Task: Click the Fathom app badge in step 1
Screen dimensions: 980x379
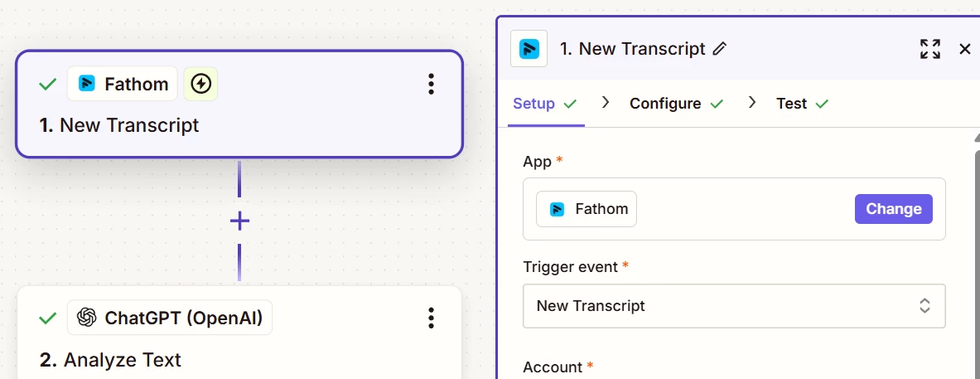Action: coord(123,83)
